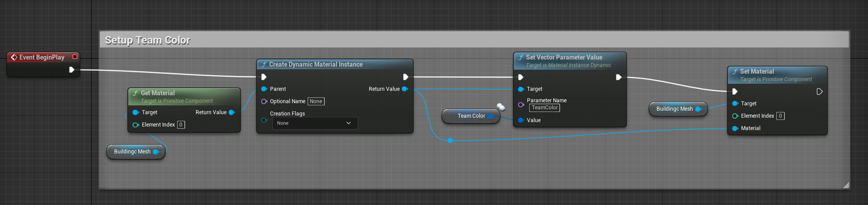Click Create Dynamic Material Return Value pin
The image size is (868, 205).
click(x=405, y=89)
